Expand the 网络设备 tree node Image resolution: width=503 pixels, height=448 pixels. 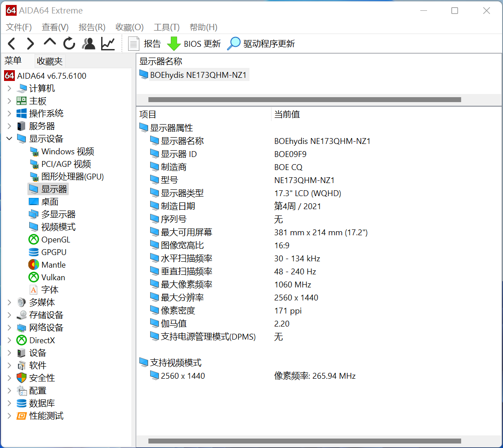click(9, 327)
